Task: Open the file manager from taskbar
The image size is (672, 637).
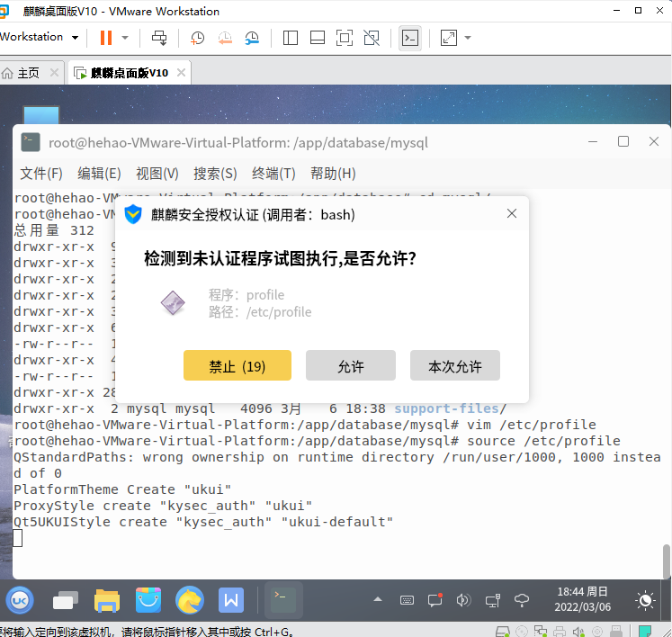Action: [107, 600]
